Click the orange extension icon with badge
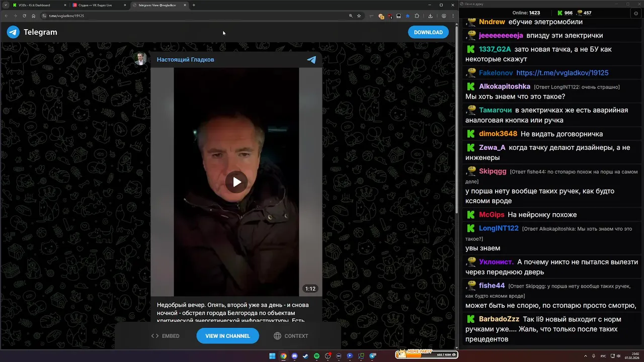 [x=381, y=16]
